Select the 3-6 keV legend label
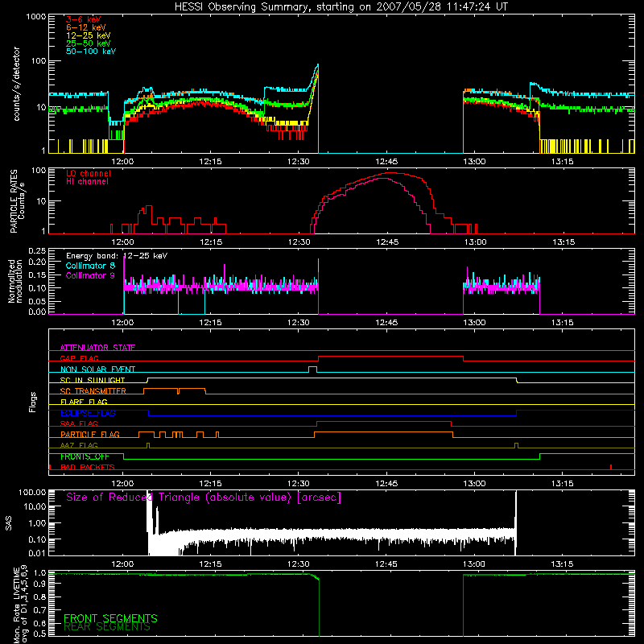The height and width of the screenshot is (644, 644). click(84, 19)
